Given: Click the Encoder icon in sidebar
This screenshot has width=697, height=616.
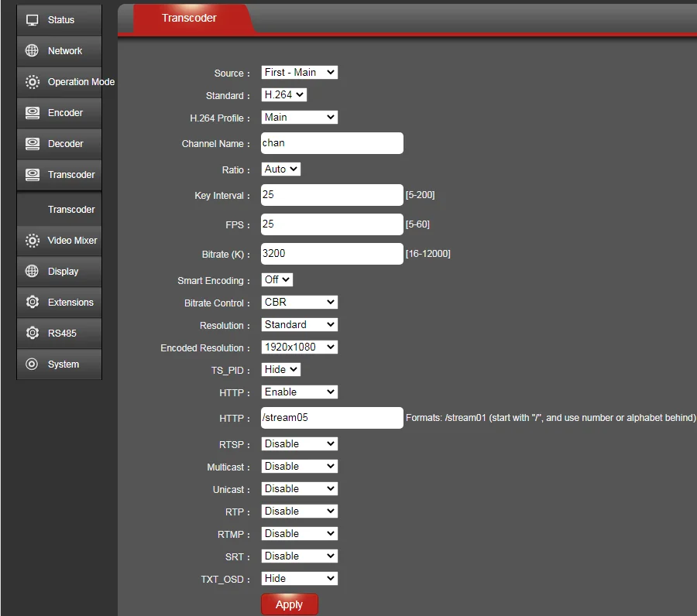Looking at the screenshot, I should point(32,113).
